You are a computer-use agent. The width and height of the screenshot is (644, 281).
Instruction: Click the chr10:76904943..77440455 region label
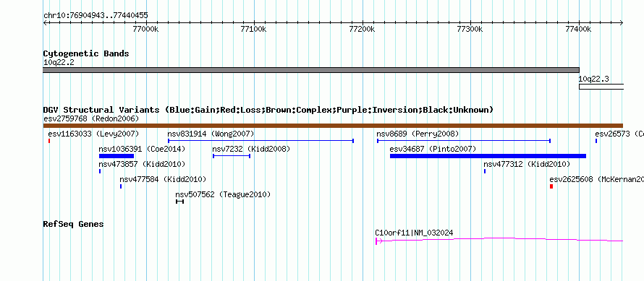click(x=96, y=16)
